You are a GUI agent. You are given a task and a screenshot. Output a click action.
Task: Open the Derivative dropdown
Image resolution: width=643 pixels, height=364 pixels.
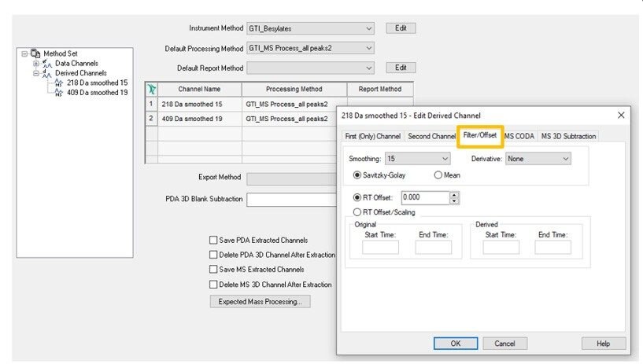(x=538, y=159)
